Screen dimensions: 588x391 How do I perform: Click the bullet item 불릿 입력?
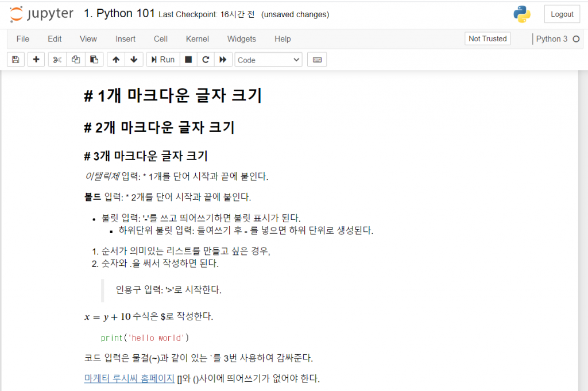tap(201, 218)
